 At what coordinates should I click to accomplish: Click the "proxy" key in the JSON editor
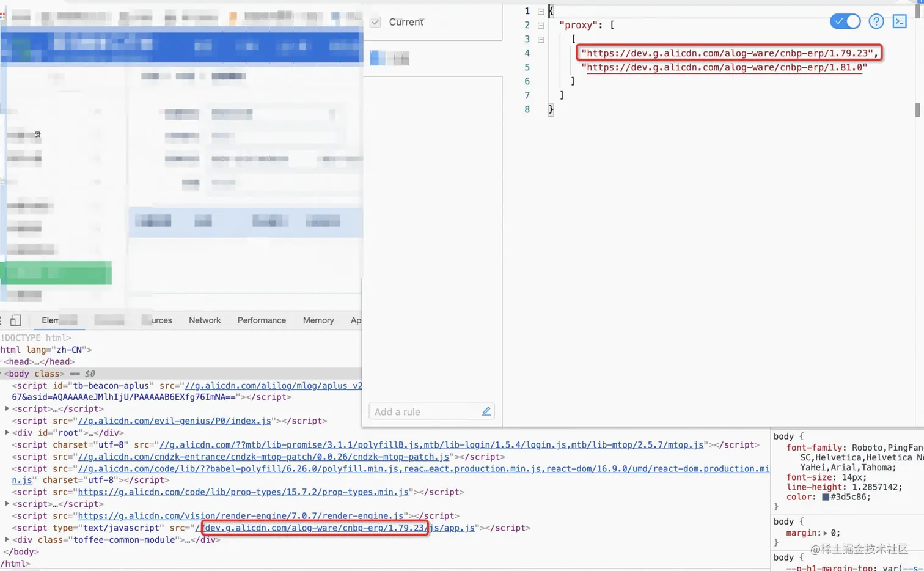(577, 25)
